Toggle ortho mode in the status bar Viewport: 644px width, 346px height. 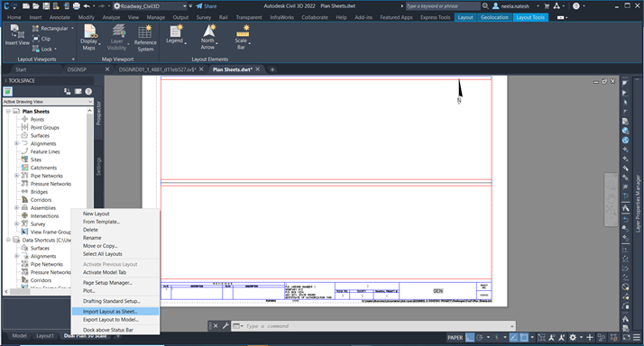pos(470,337)
